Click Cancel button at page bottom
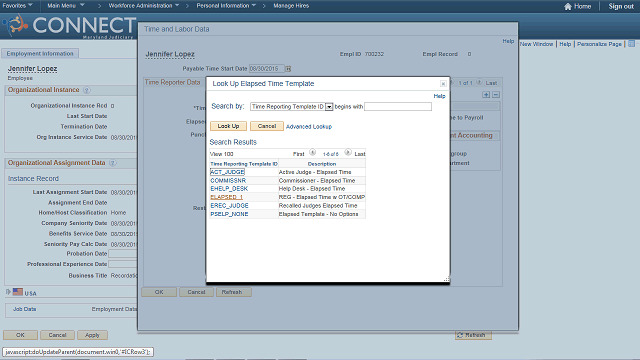The height and width of the screenshot is (360, 640). [x=57, y=335]
